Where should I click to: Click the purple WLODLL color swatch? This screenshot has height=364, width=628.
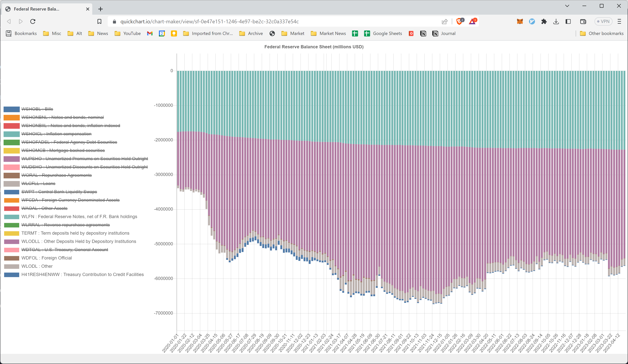point(11,241)
